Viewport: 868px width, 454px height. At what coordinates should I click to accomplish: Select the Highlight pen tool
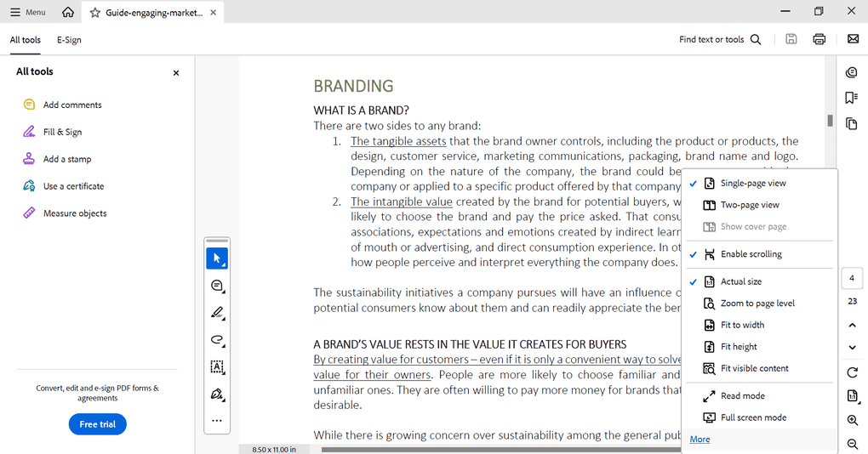tap(217, 312)
